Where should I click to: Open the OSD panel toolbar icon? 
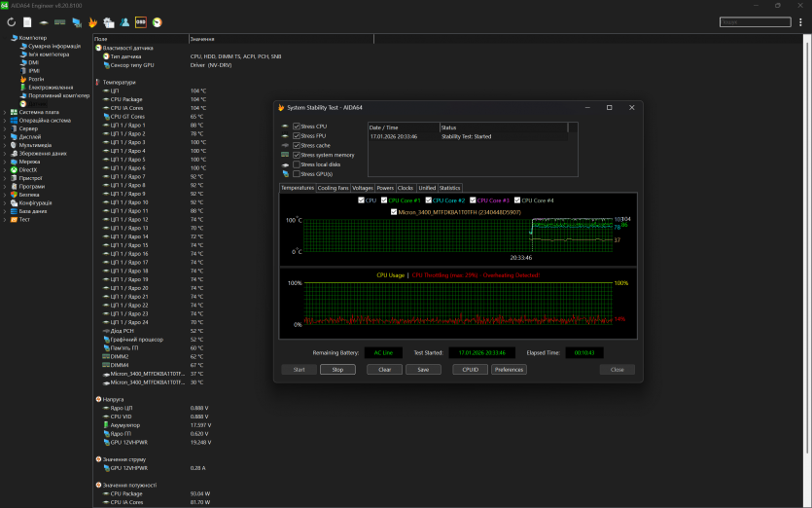(x=141, y=21)
